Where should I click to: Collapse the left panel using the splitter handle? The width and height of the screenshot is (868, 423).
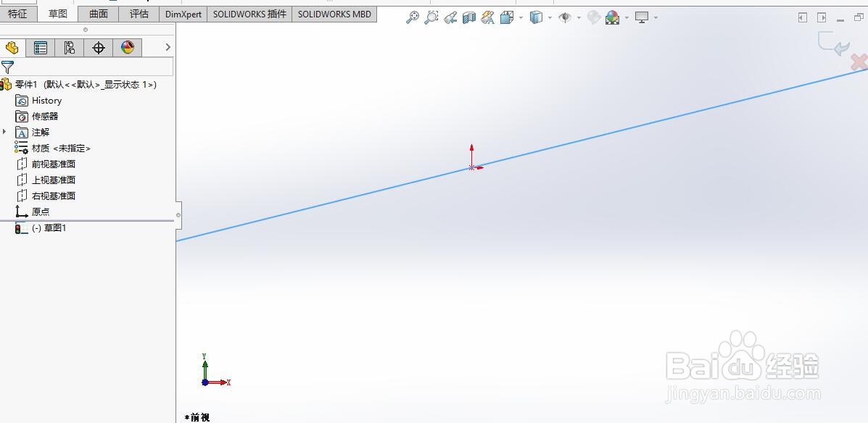click(178, 214)
